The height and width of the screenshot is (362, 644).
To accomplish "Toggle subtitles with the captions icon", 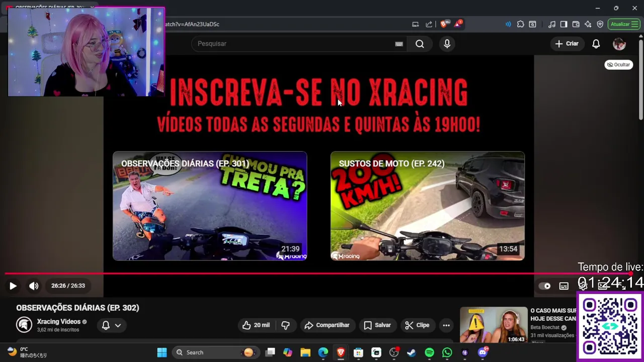I will (x=564, y=286).
